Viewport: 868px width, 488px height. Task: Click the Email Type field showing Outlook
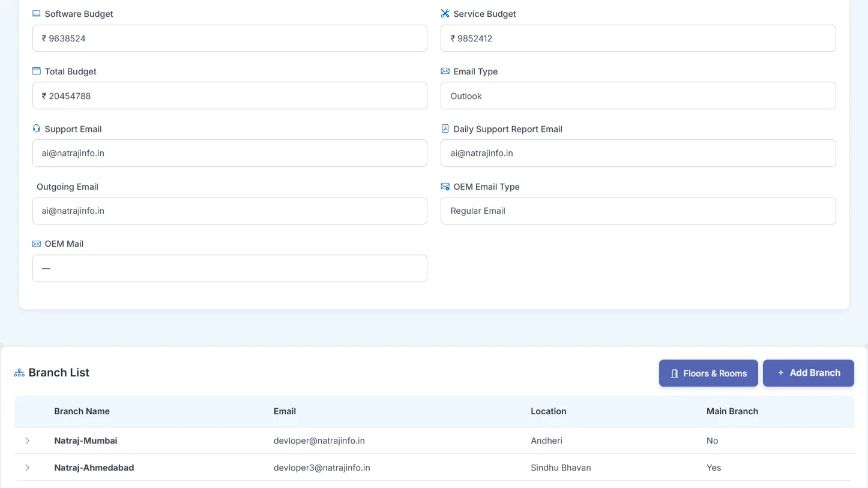638,96
